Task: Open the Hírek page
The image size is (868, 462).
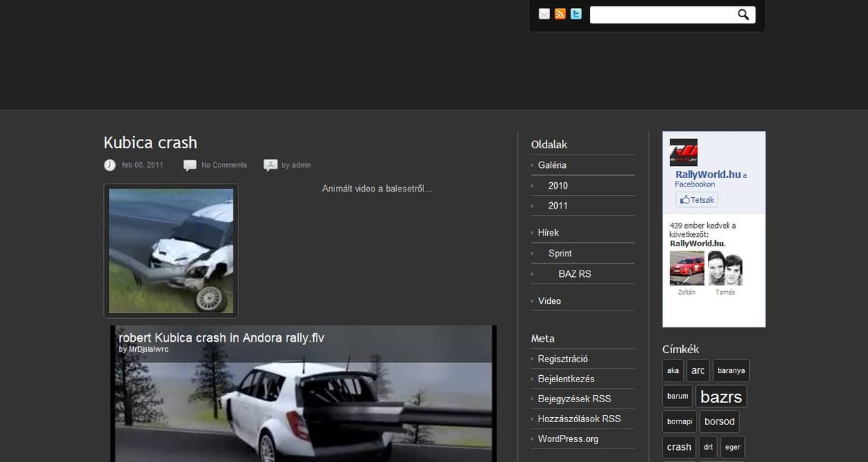Action: (549, 233)
